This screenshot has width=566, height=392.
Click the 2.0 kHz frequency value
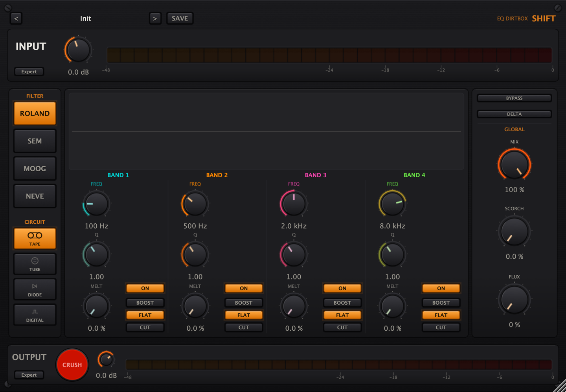294,226
